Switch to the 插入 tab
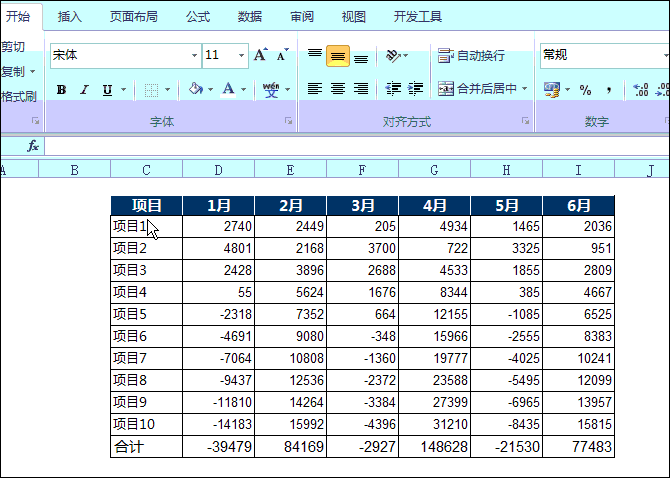 coord(70,17)
